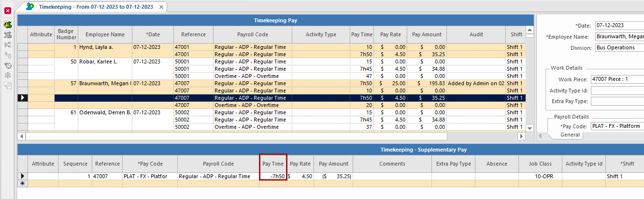This screenshot has width=644, height=199.
Task: Click the -7h50 supplementary pay time cell
Action: pos(273,176)
